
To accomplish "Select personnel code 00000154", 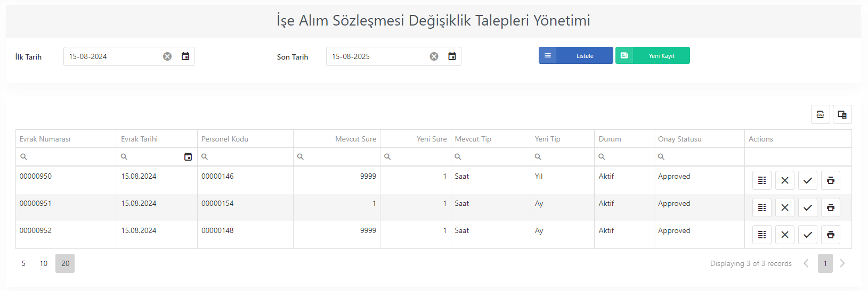I will [217, 203].
